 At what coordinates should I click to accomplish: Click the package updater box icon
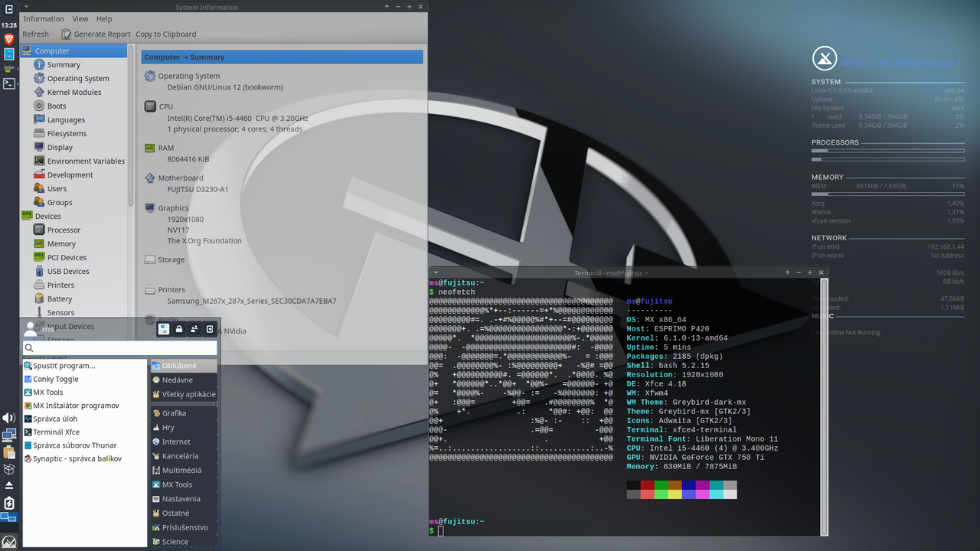click(x=8, y=469)
